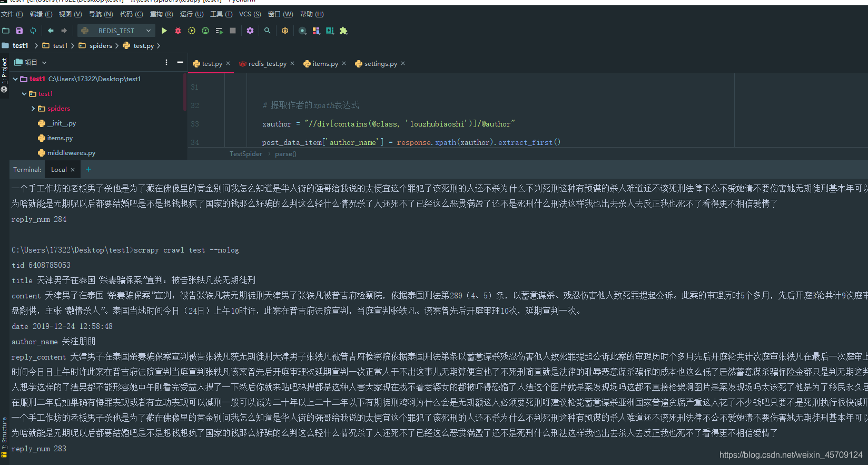Image resolution: width=868 pixels, height=465 pixels.
Task: Click the project tree vertical scrollbar
Action: [x=185, y=92]
